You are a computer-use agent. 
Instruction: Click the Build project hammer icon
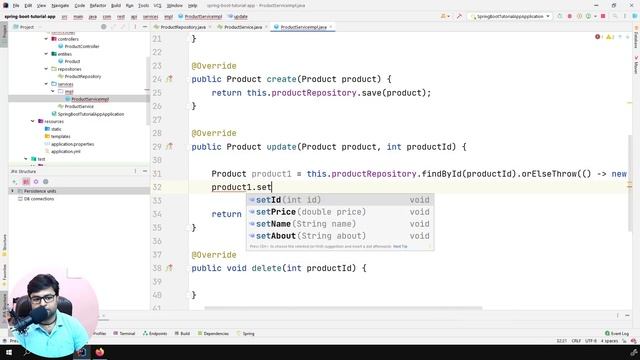coord(460,16)
